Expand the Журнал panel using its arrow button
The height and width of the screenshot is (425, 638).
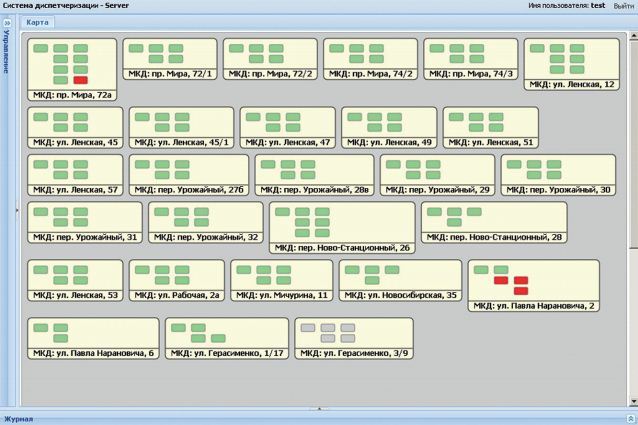(x=630, y=419)
